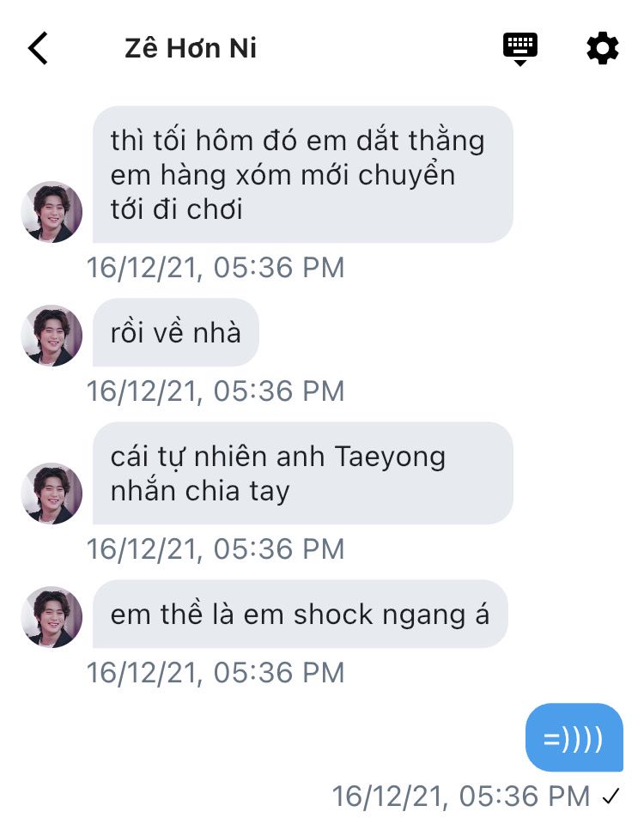
Task: Select message 'thì tối hôm đó em dắt thằng'
Action: 303,174
